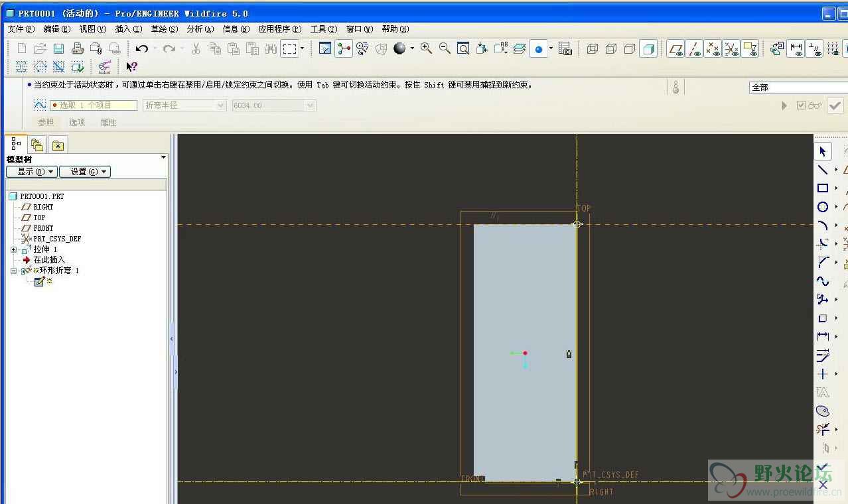Click the 选取 1 个项目 collector field

point(94,105)
